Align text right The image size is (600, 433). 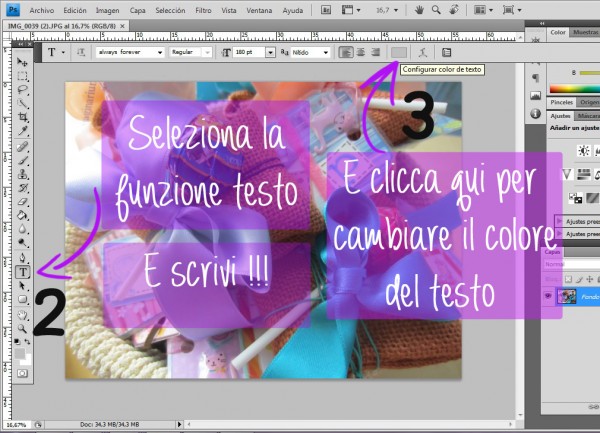[376, 52]
